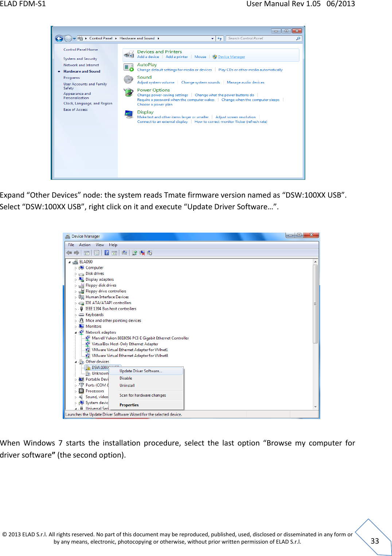Choose Update Driver Software... from context menu
This screenshot has width=392, height=556.
[146, 371]
